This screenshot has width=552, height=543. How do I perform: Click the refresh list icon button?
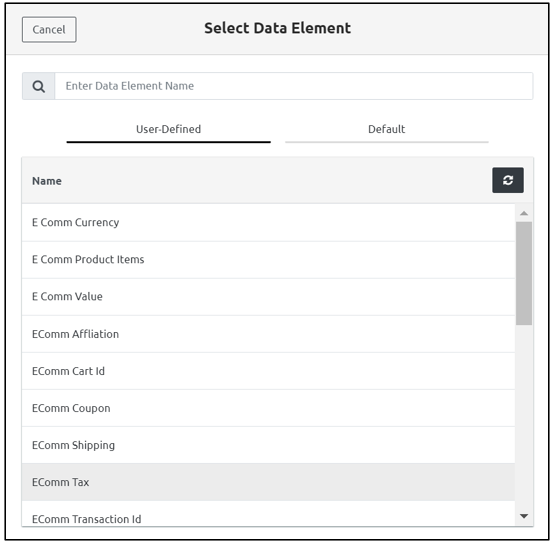508,180
